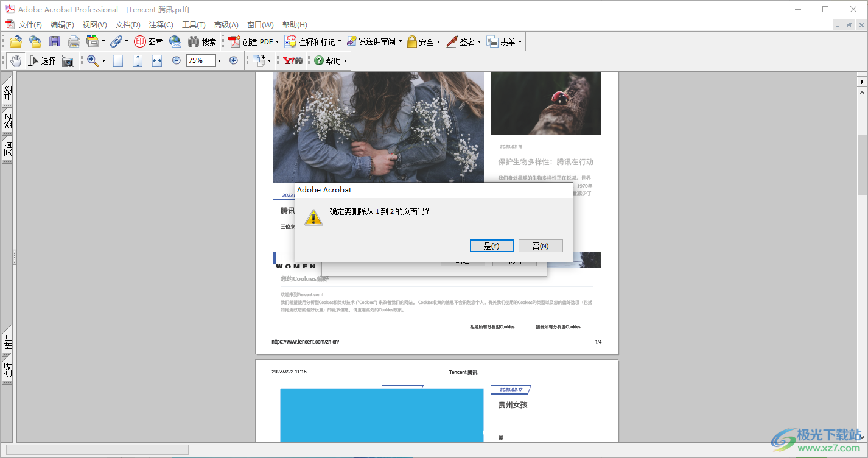Viewport: 868px width, 458px height.
Task: Click the Print icon
Action: click(x=74, y=41)
